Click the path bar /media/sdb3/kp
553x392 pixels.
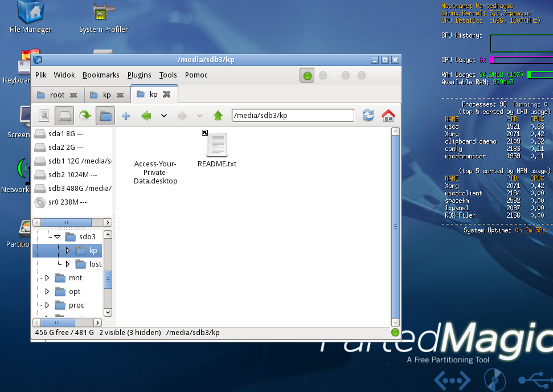[293, 115]
